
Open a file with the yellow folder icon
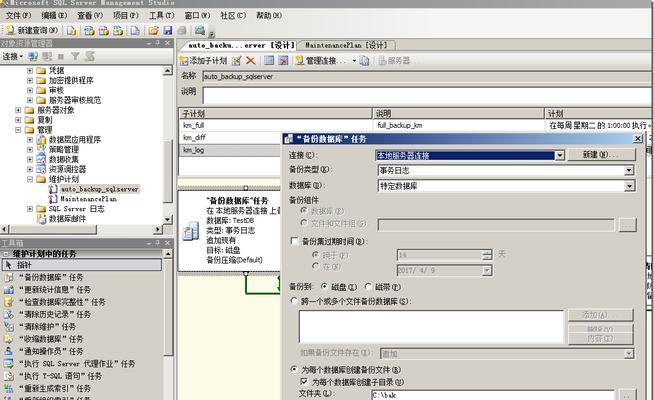[153, 30]
